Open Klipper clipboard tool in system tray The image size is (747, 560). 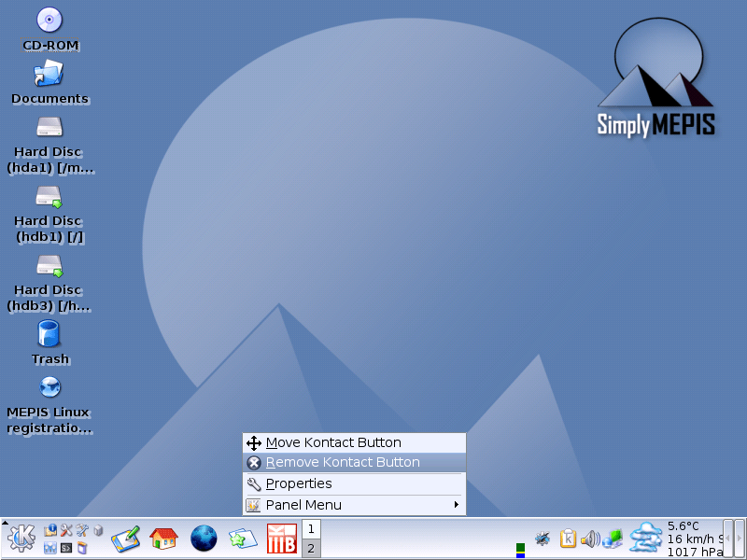(x=569, y=539)
